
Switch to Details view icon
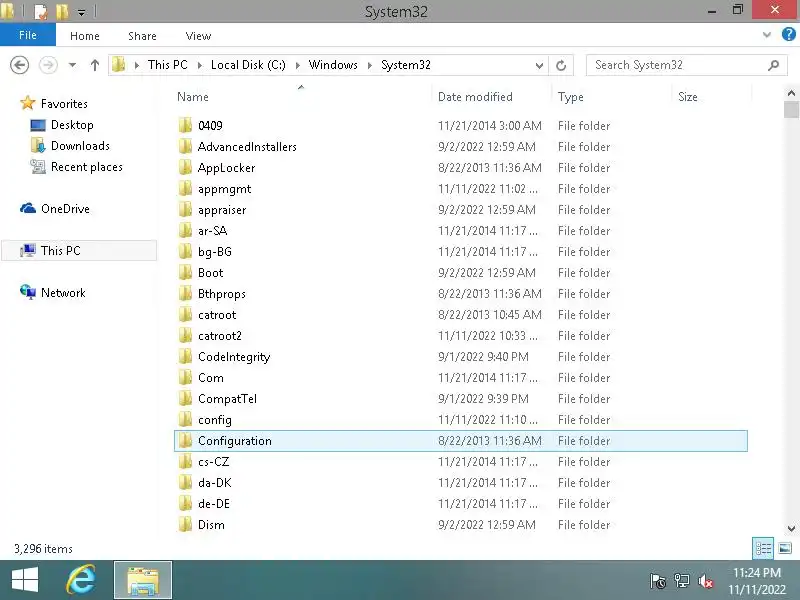[x=763, y=548]
